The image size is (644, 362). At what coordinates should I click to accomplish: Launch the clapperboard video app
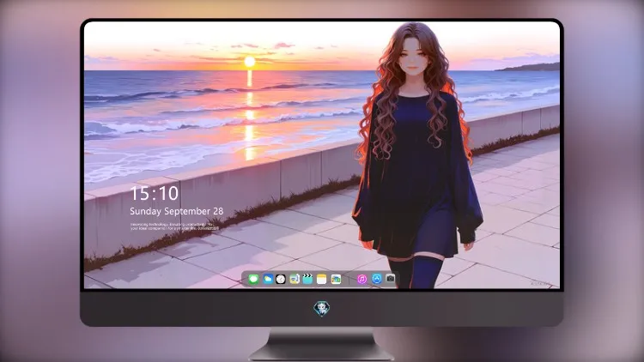(307, 279)
